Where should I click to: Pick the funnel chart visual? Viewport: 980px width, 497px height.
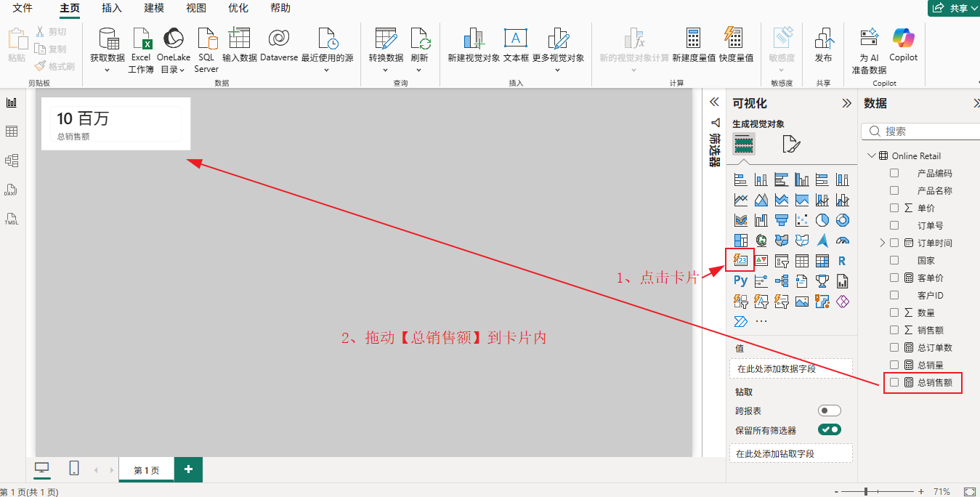pyautogui.click(x=782, y=220)
